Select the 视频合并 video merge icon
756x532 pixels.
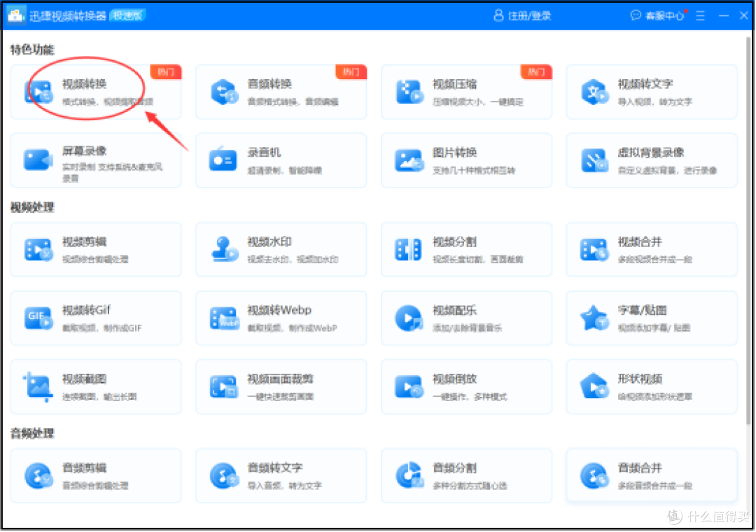click(x=594, y=249)
